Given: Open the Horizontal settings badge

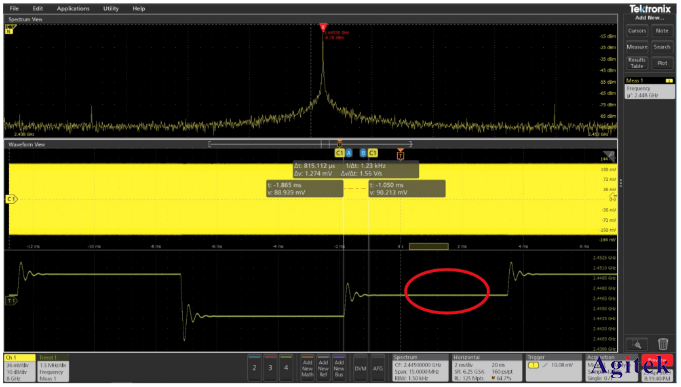Looking at the screenshot, I should pos(487,368).
